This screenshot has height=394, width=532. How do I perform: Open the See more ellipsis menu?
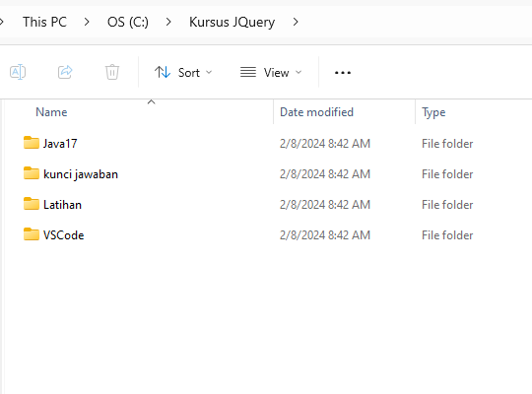(342, 73)
